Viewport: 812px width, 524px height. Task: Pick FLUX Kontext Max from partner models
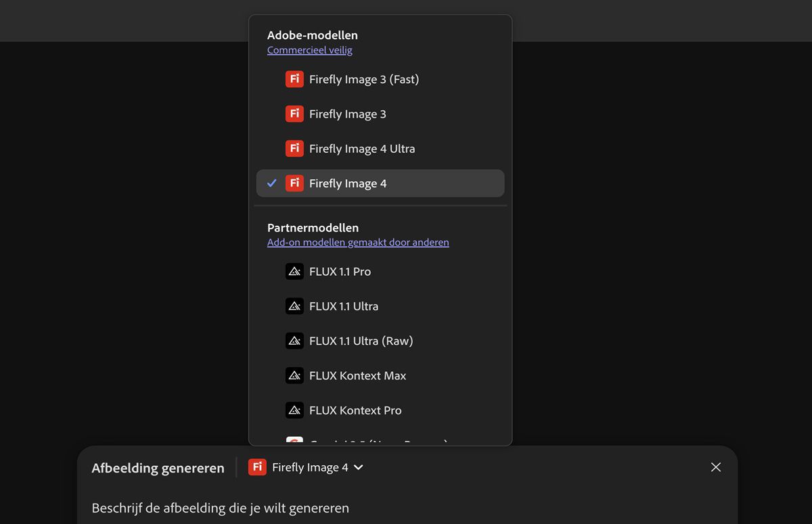[357, 376]
